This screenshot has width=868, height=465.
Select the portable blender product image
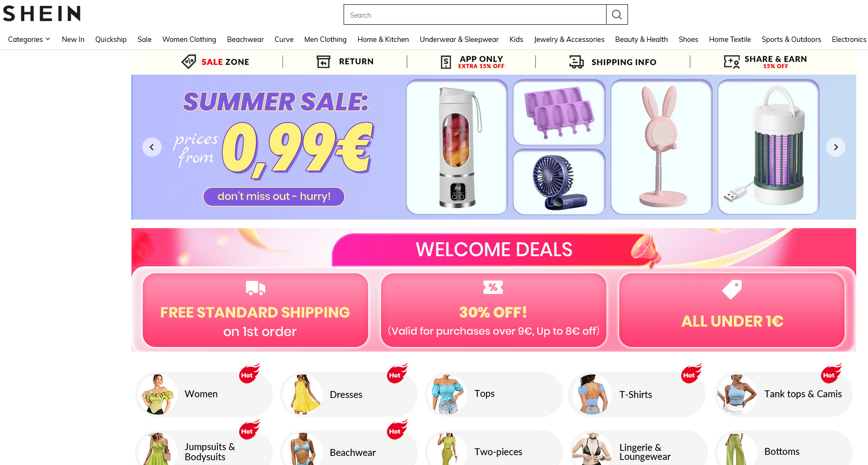457,147
